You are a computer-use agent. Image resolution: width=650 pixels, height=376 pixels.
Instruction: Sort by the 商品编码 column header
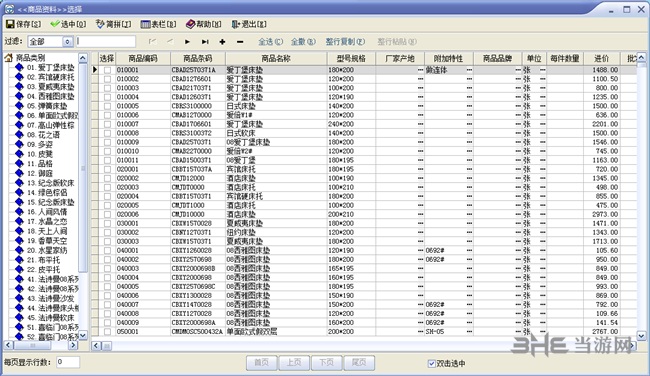143,58
